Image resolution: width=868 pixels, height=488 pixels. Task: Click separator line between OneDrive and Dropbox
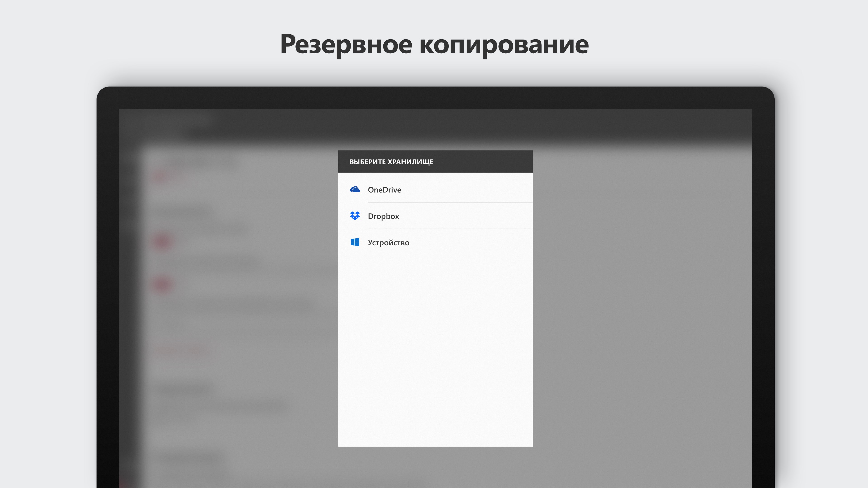[450, 202]
